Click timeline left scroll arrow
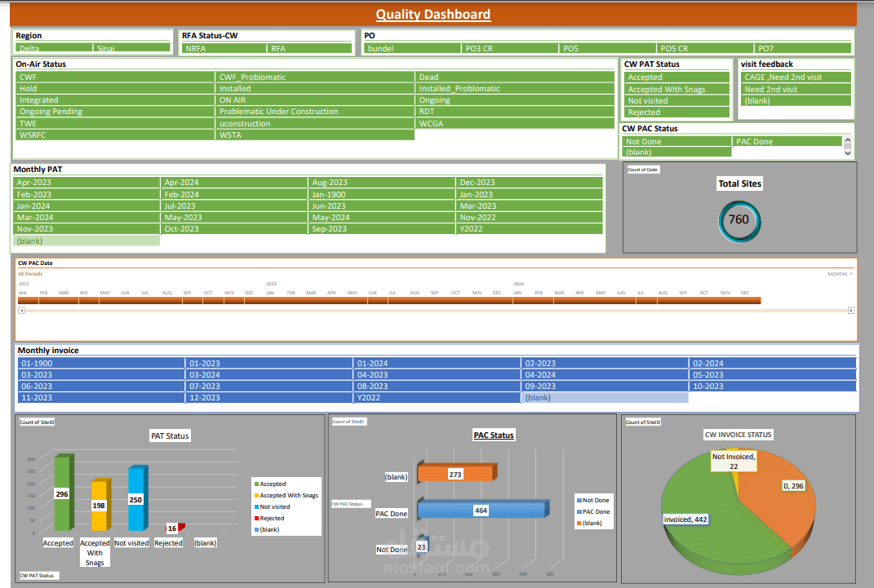 pyautogui.click(x=21, y=311)
